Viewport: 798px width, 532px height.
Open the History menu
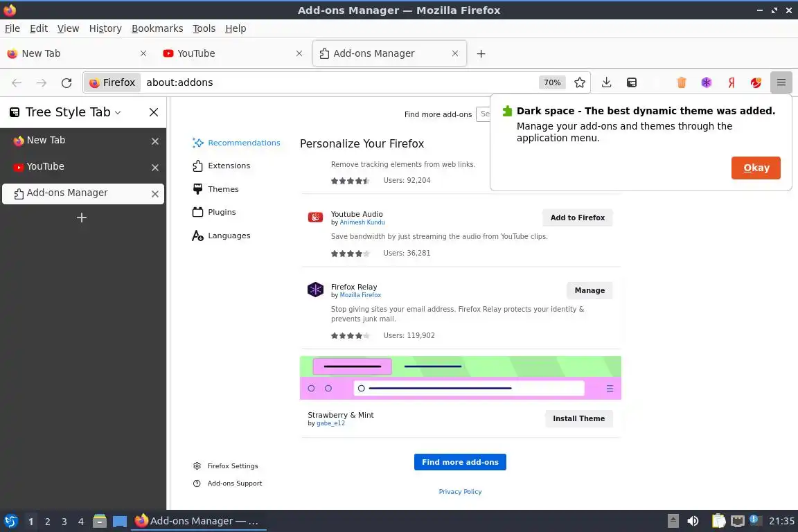click(105, 28)
